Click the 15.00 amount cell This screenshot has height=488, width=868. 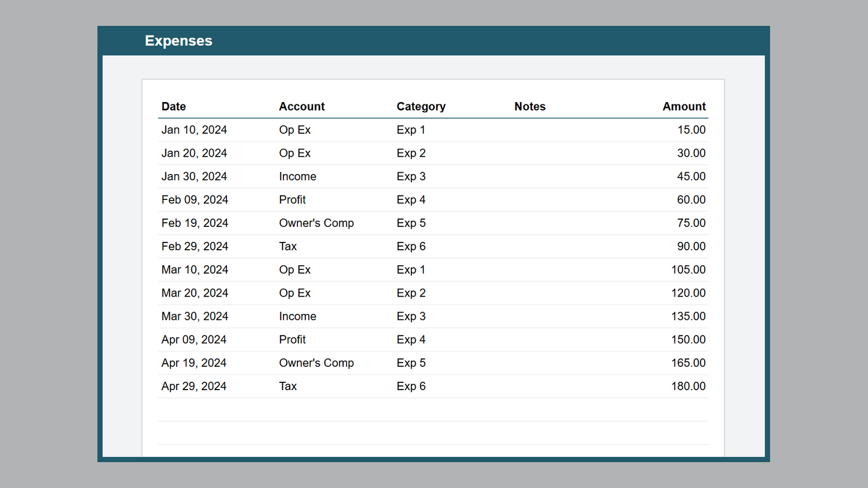pos(691,130)
